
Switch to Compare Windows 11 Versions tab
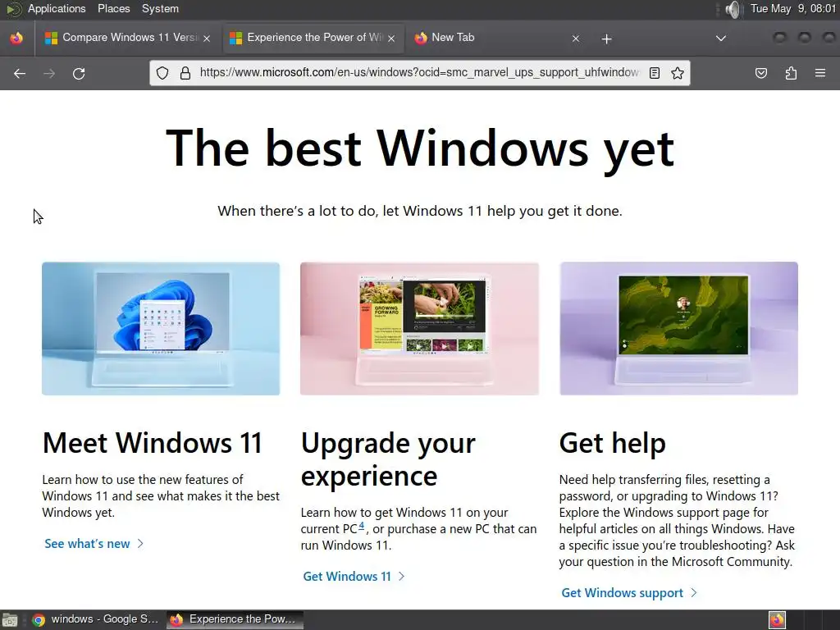pyautogui.click(x=127, y=38)
